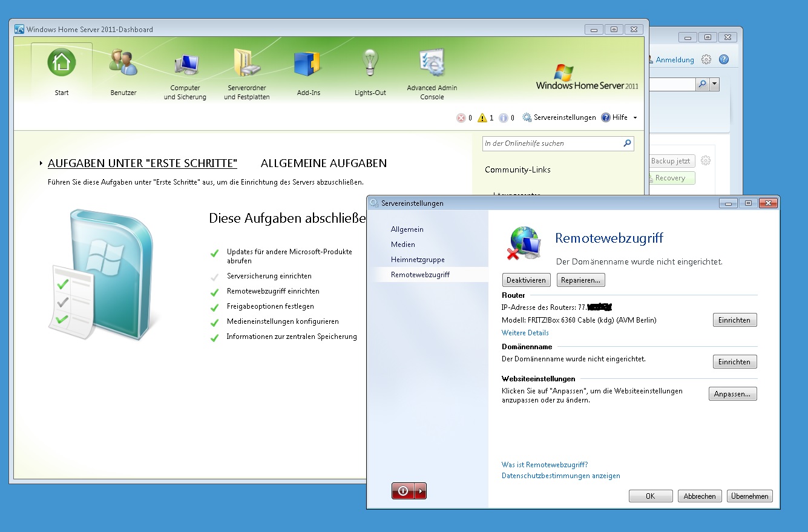This screenshot has height=532, width=808.
Task: Click the blue help icon in background window
Action: pos(723,59)
